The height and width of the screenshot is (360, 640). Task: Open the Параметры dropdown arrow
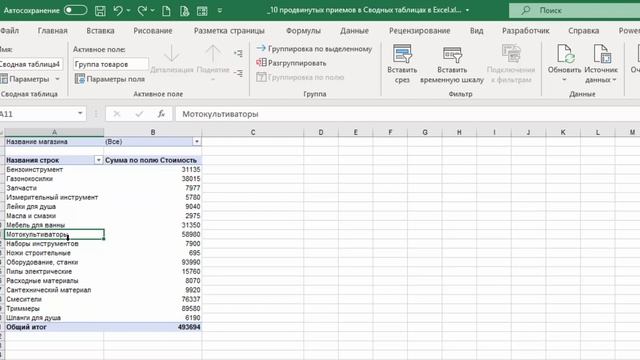[58, 79]
